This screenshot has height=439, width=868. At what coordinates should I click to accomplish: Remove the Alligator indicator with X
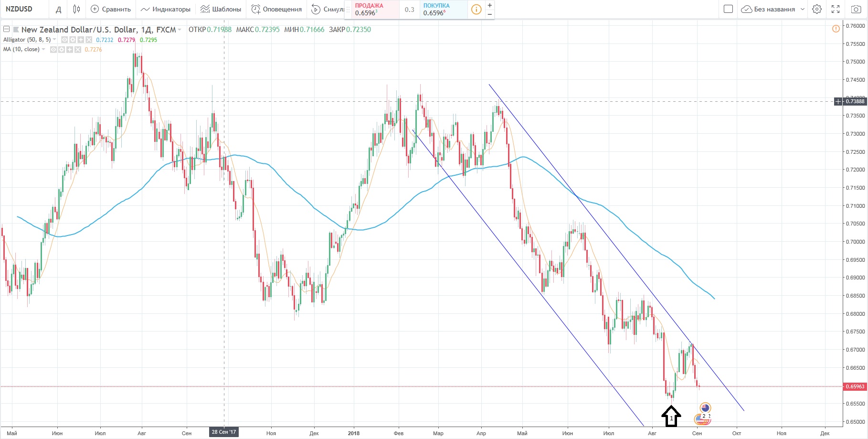[89, 40]
